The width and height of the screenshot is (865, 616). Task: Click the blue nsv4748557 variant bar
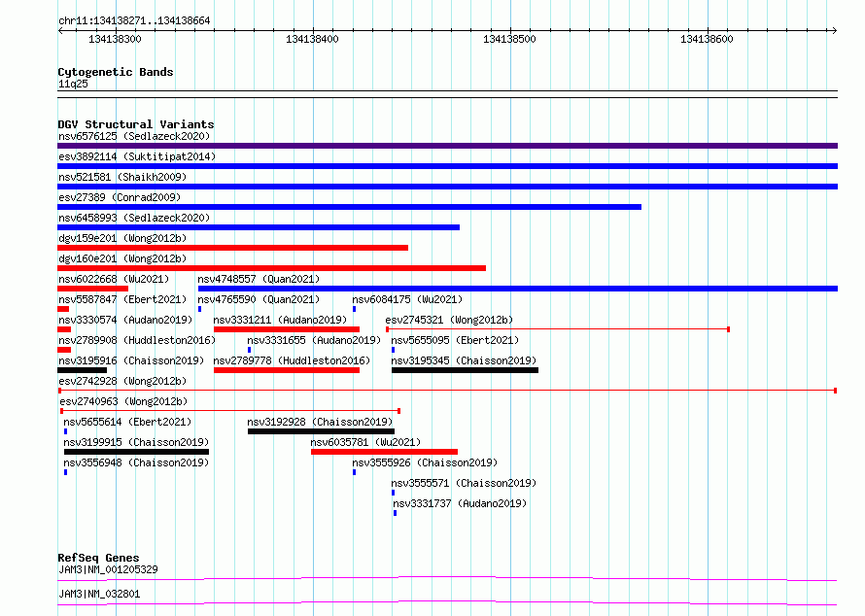518,289
